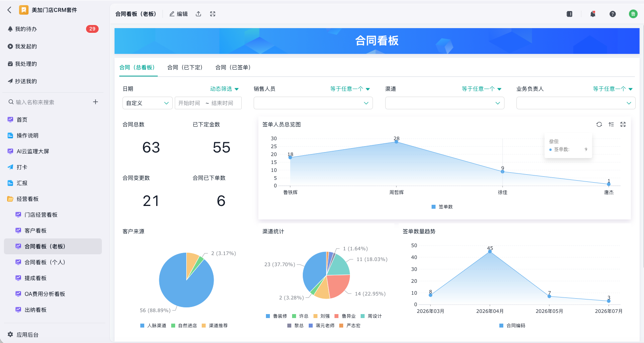644x343 pixels.
Task: Click the back arrow beside 美加门店CRM套件
Action: point(10,10)
